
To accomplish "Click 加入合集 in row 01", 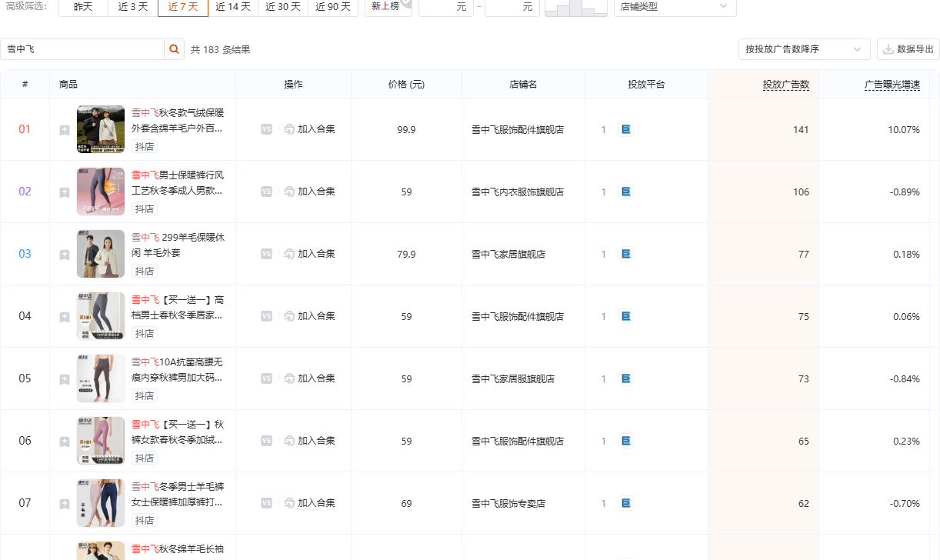I will coord(309,129).
